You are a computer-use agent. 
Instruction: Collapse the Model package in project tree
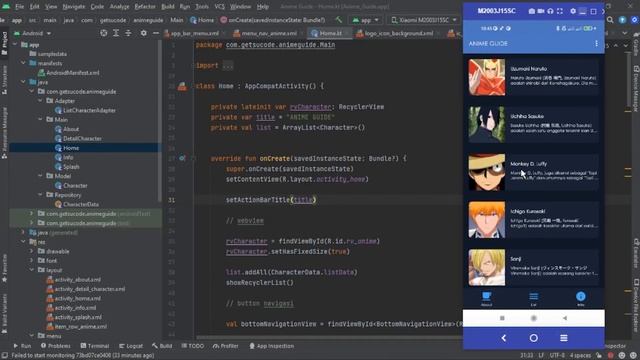(x=40, y=176)
